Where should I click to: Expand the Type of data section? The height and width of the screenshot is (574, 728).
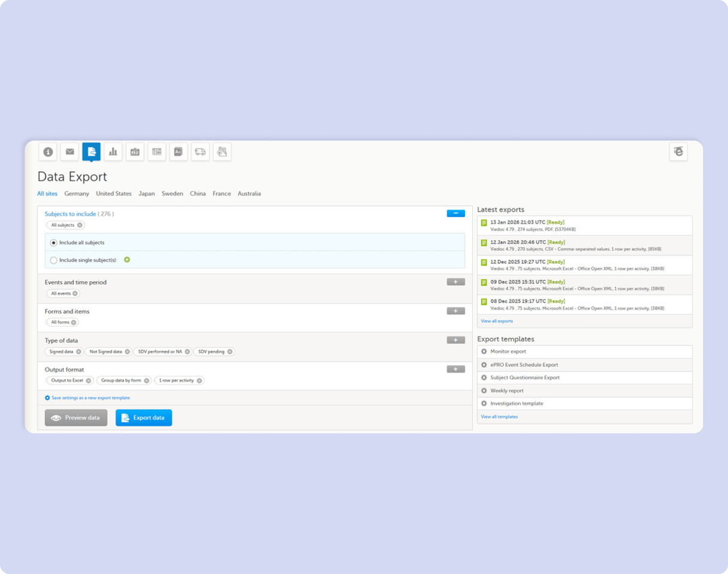click(455, 340)
